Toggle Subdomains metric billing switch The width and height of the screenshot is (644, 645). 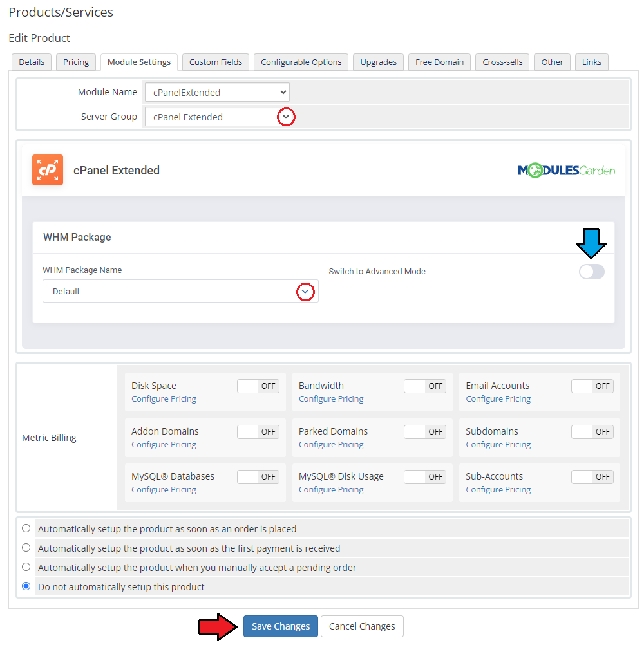592,431
